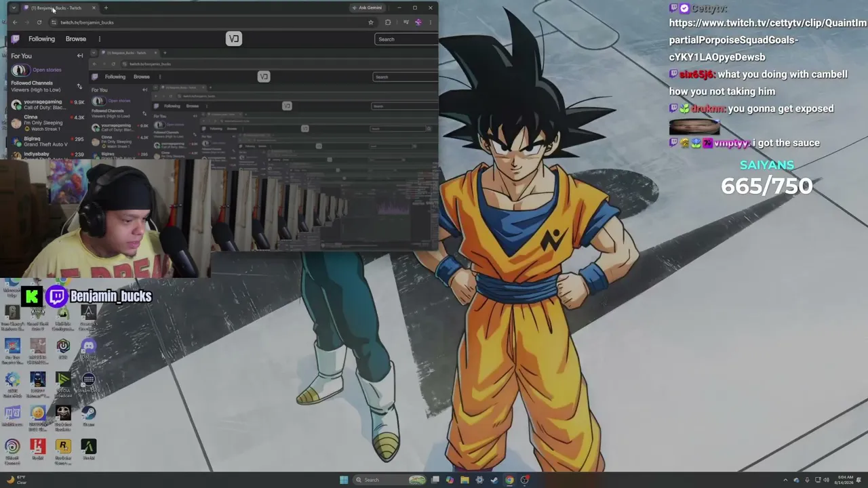Open the Chrome tab search dropdown

point(14,7)
